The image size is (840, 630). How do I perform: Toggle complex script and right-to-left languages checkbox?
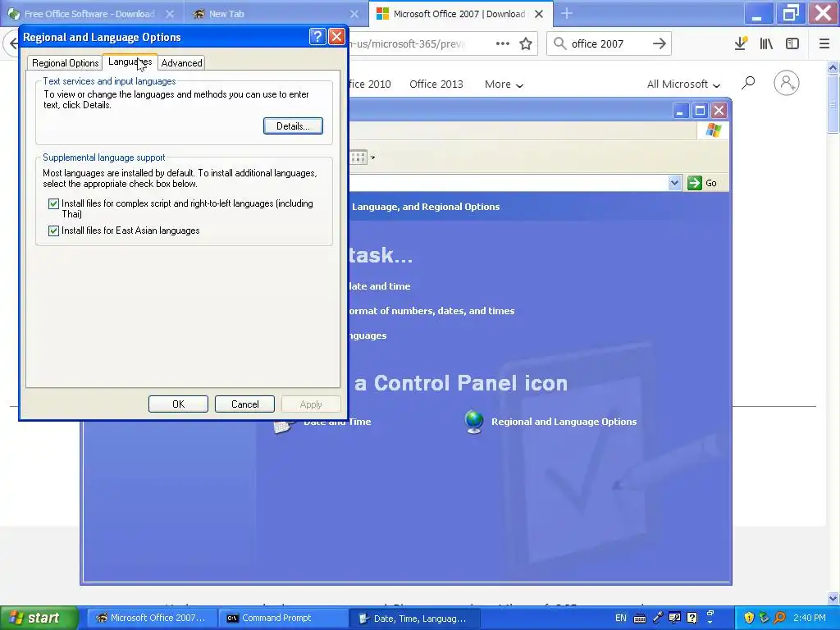[53, 203]
